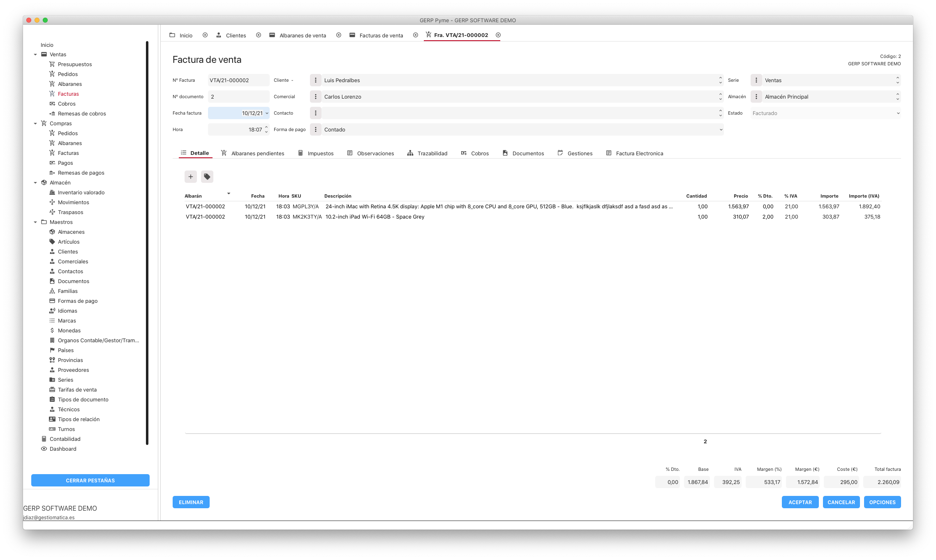Open Monedas under Maestros
The height and width of the screenshot is (560, 936).
click(x=69, y=330)
